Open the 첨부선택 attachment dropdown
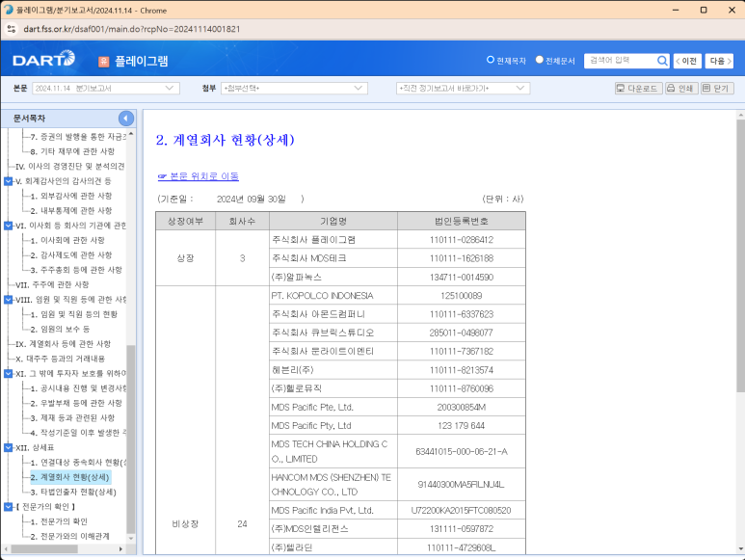This screenshot has height=560, width=745. click(294, 89)
